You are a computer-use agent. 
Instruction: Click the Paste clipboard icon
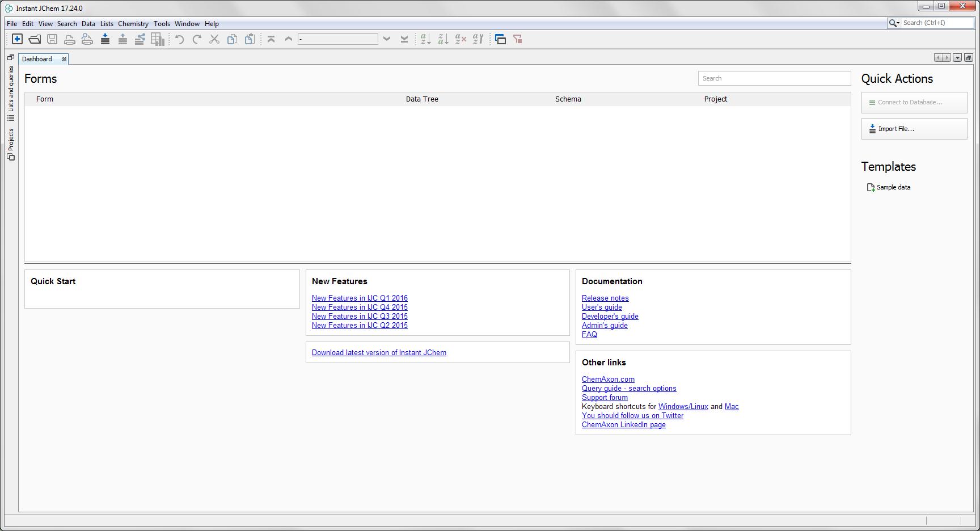(x=250, y=39)
